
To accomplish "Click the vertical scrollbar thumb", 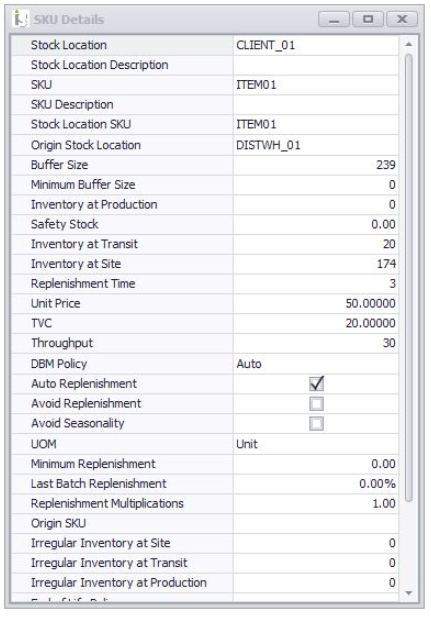I will pos(409,277).
